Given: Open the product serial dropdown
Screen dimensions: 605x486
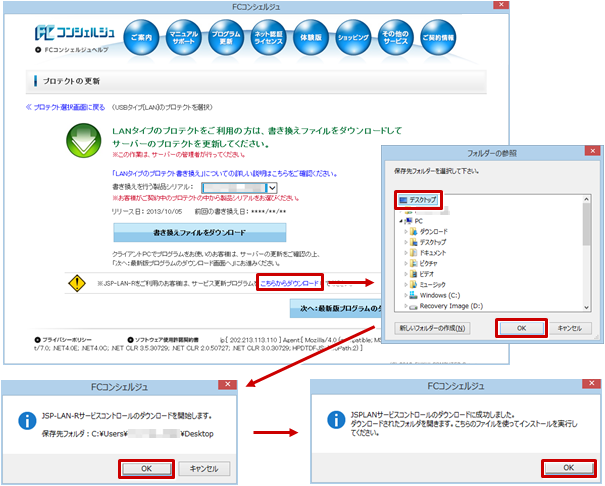Looking at the screenshot, I should (271, 187).
